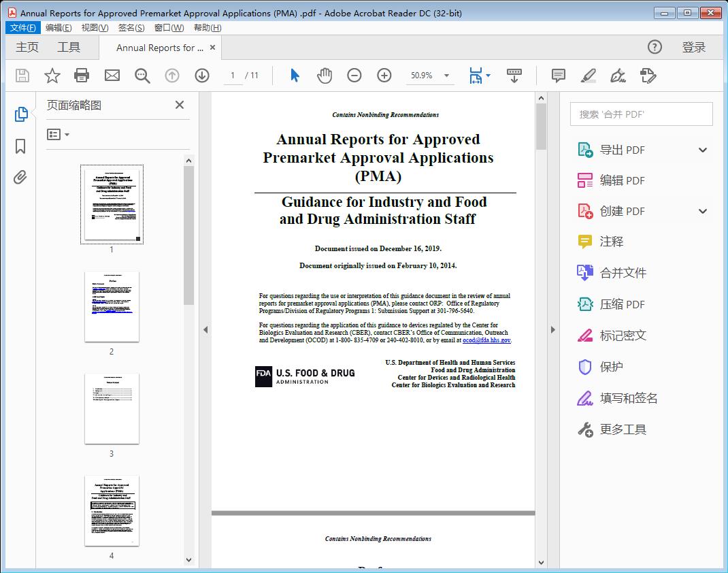Toggle the page scrolling display mode icon
Viewport: 728px width, 573px height.
tap(514, 76)
